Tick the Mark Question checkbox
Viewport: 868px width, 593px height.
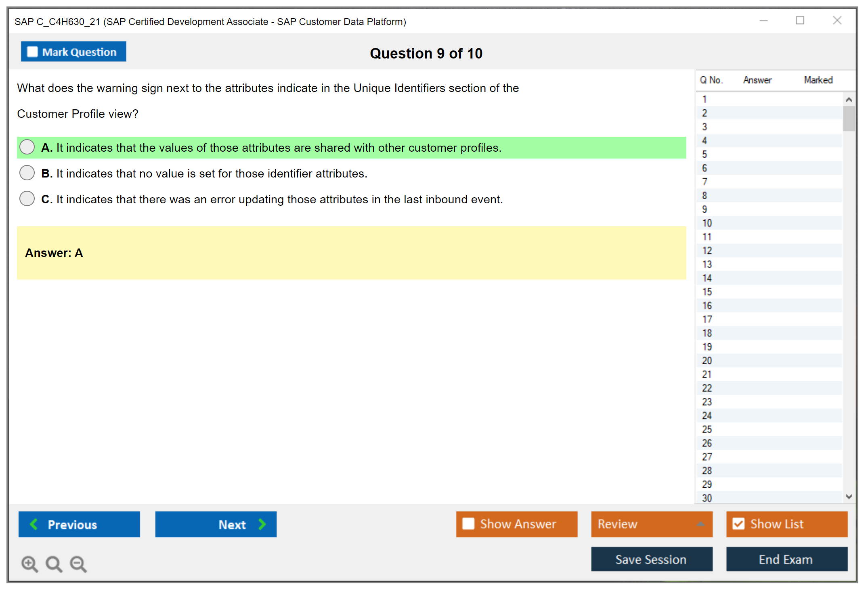(32, 52)
